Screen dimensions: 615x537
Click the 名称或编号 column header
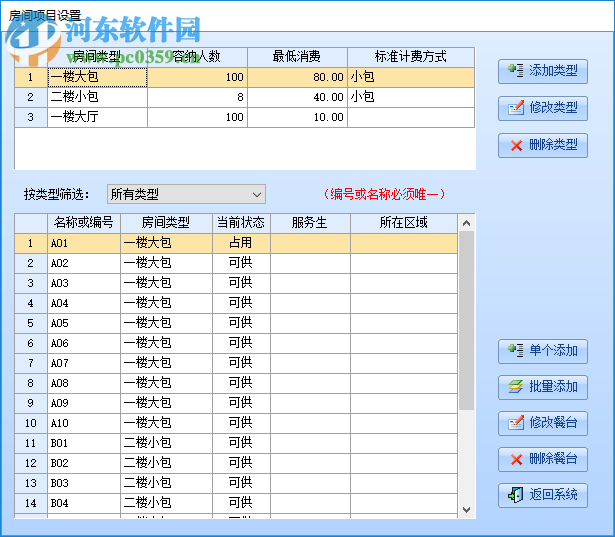(x=84, y=223)
